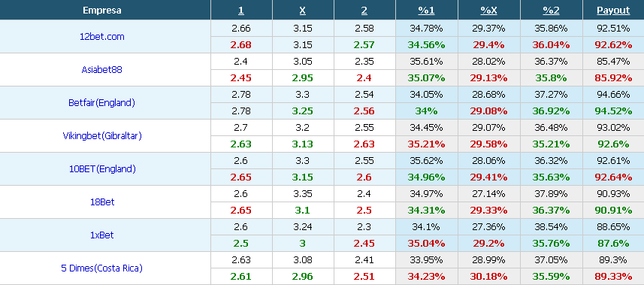Select 12bet.com current payout 92.62%
Viewport: 644px width, 285px height.
pyautogui.click(x=613, y=45)
